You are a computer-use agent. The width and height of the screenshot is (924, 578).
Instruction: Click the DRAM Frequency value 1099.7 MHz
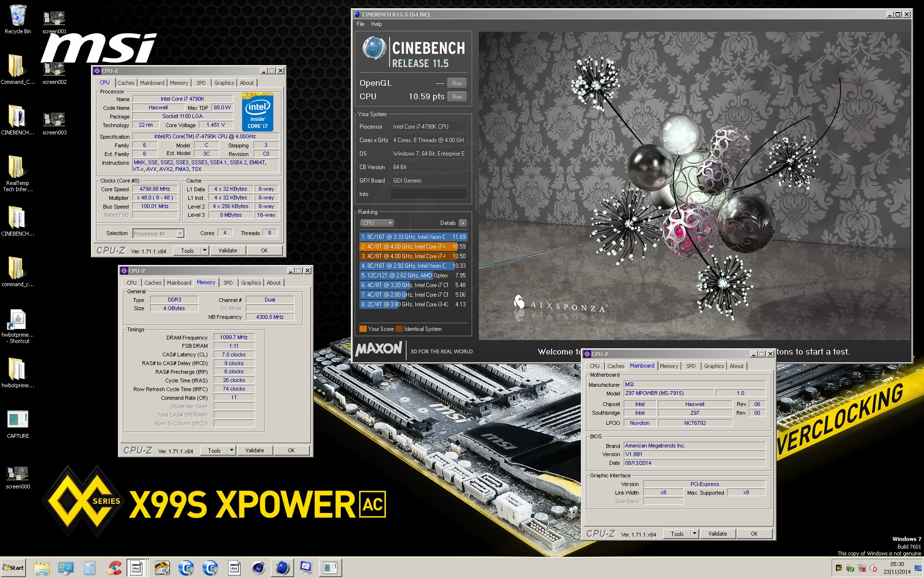[234, 337]
